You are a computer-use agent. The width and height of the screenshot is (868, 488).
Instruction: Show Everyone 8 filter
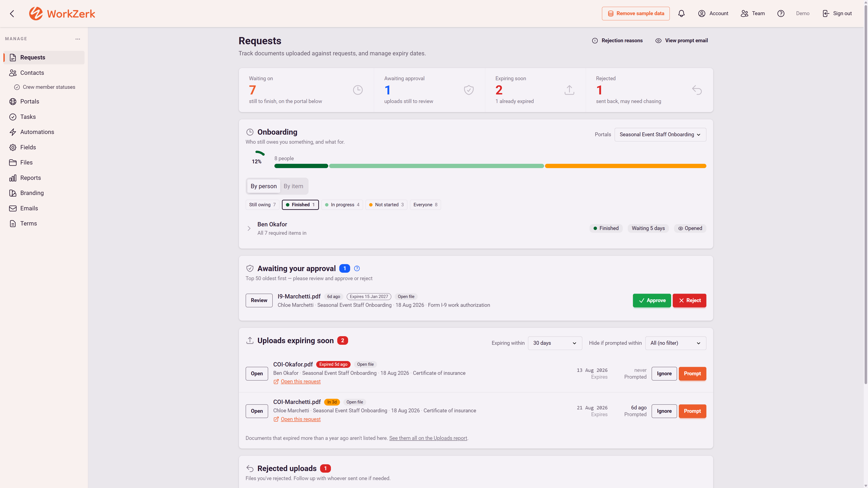click(x=425, y=205)
